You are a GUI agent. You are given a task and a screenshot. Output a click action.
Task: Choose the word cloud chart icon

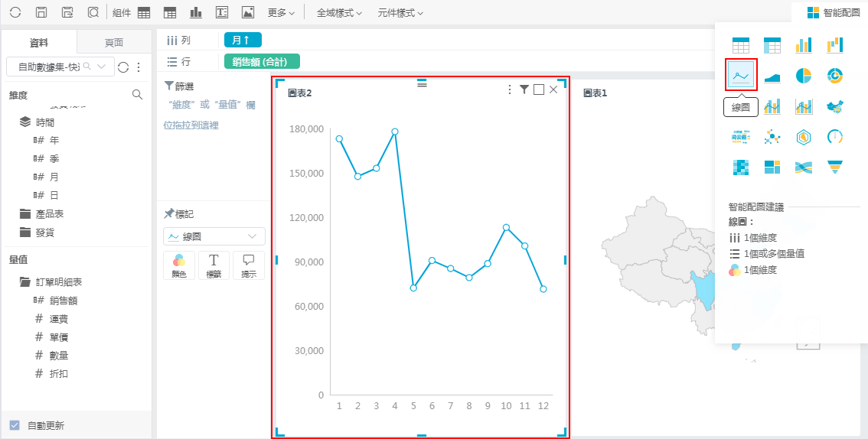point(740,137)
